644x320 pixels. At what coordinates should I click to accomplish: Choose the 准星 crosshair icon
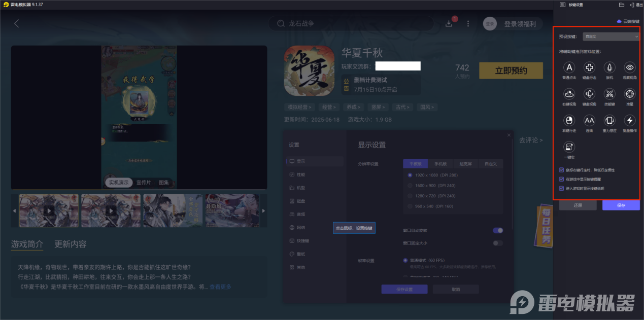(x=629, y=94)
